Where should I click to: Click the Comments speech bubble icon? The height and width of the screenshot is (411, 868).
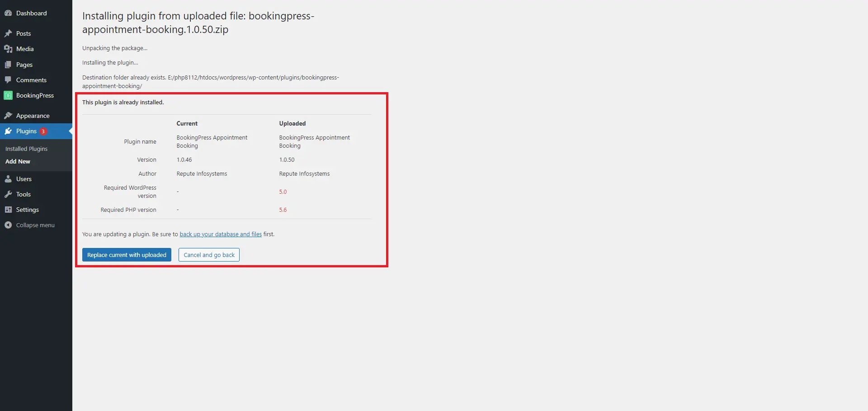pyautogui.click(x=8, y=80)
